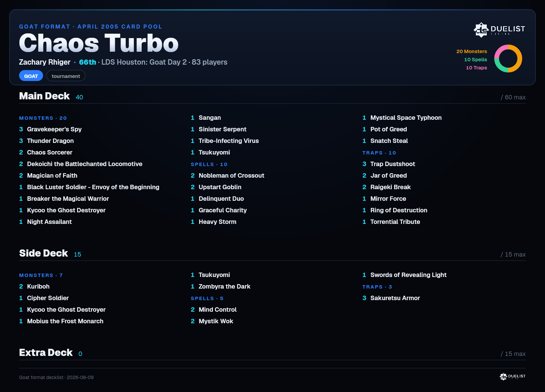This screenshot has width=545, height=392.
Task: Click the 20 Monsters legend label
Action: coord(471,51)
